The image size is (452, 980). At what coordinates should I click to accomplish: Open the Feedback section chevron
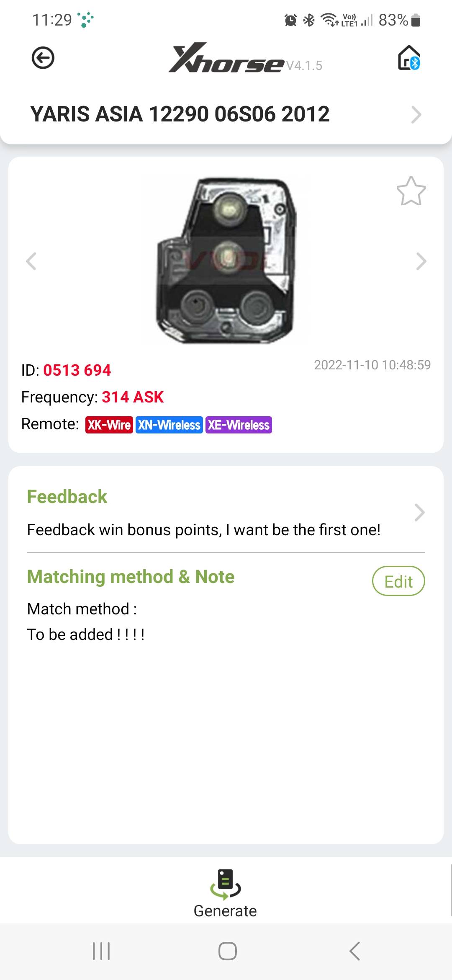(419, 513)
